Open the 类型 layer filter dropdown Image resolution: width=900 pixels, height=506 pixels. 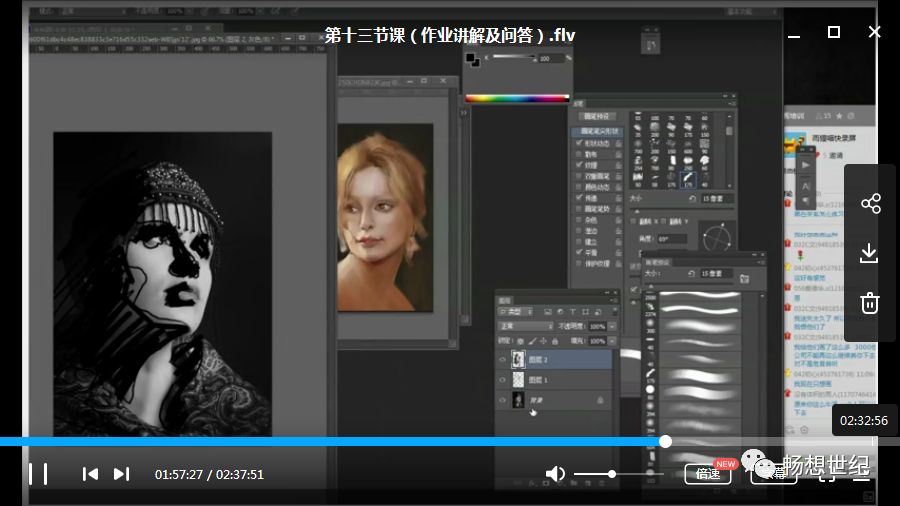click(515, 312)
